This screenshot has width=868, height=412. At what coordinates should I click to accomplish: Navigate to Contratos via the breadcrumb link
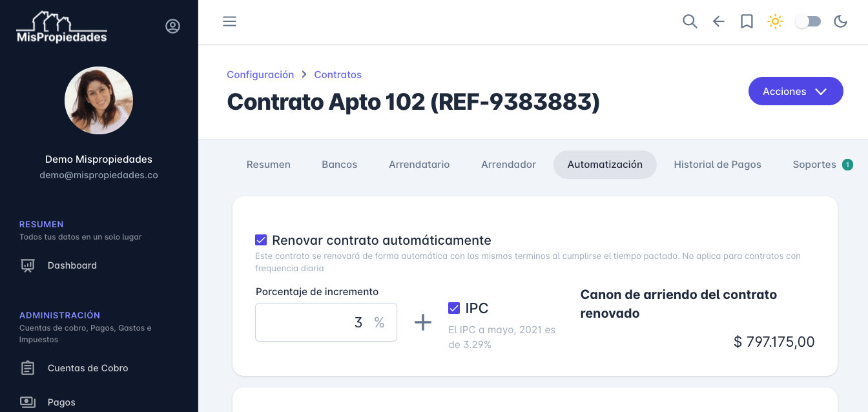pos(338,74)
